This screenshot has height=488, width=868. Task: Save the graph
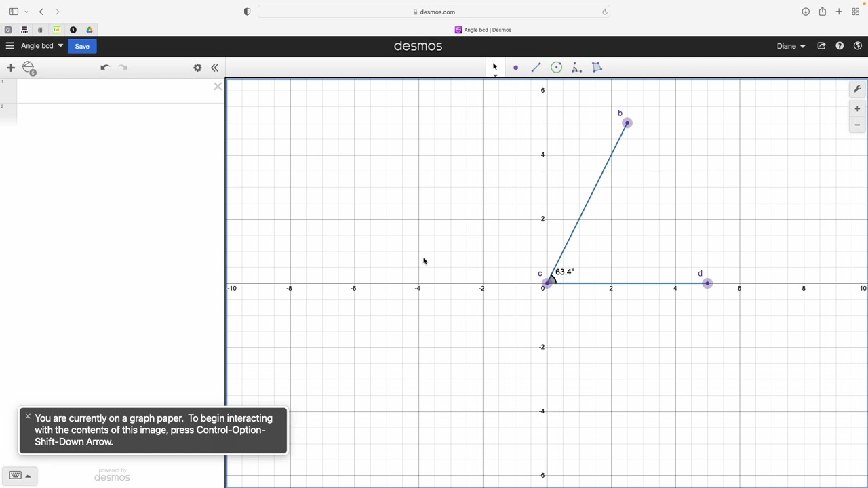[82, 46]
